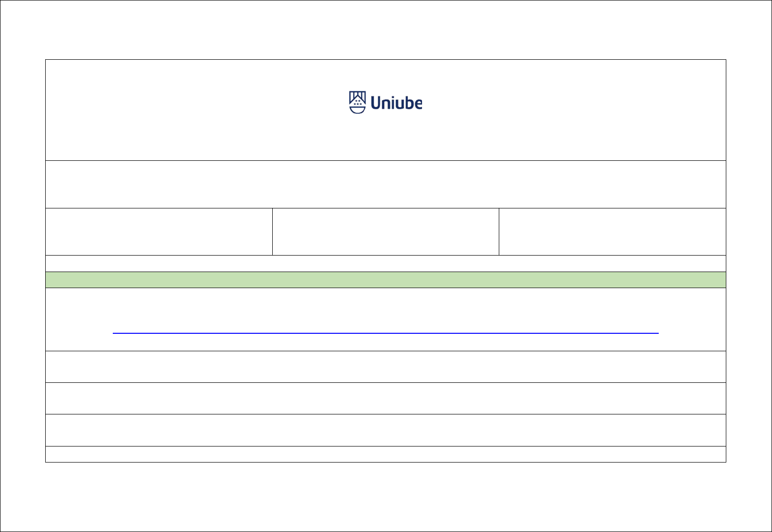772x532 pixels.
Task: Open the blue underlined hyperlink
Action: point(386,333)
